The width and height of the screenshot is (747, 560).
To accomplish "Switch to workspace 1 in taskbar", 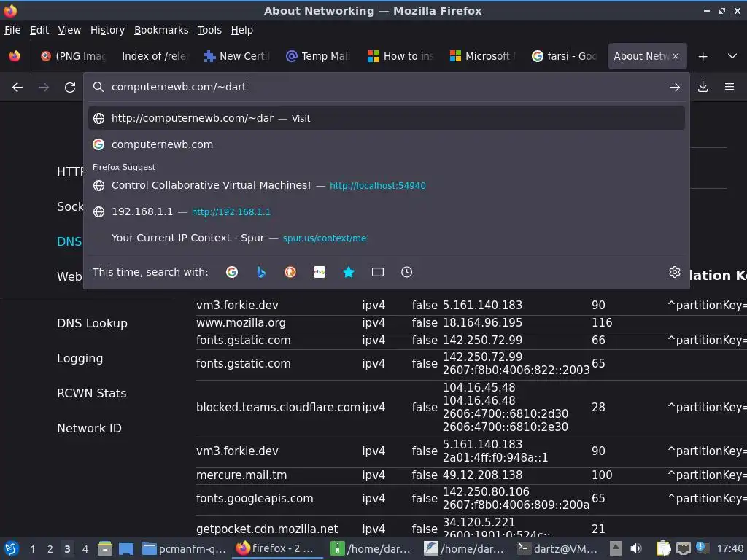I will tap(32, 549).
